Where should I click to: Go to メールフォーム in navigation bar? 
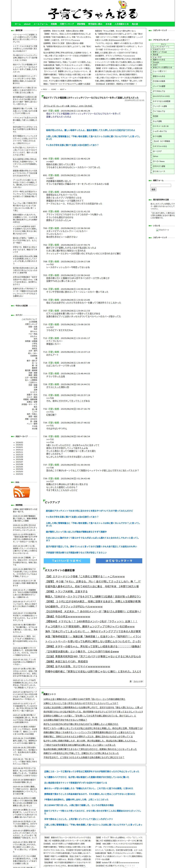tap(41, 24)
